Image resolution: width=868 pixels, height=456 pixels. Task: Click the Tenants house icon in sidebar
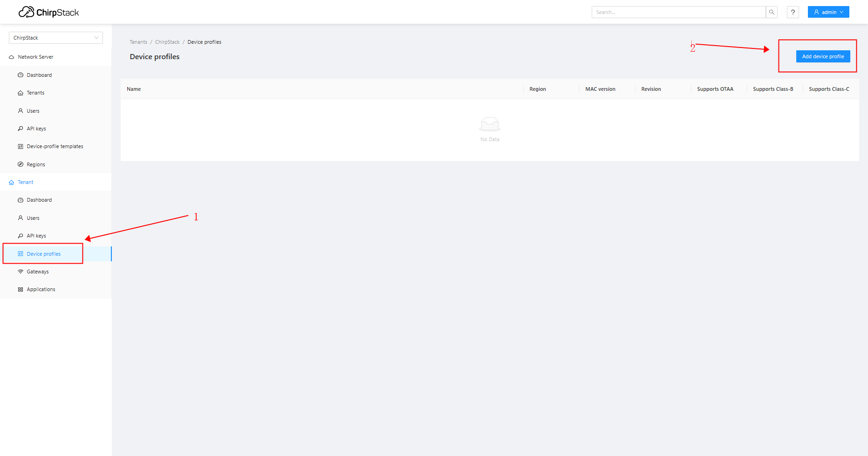point(21,93)
